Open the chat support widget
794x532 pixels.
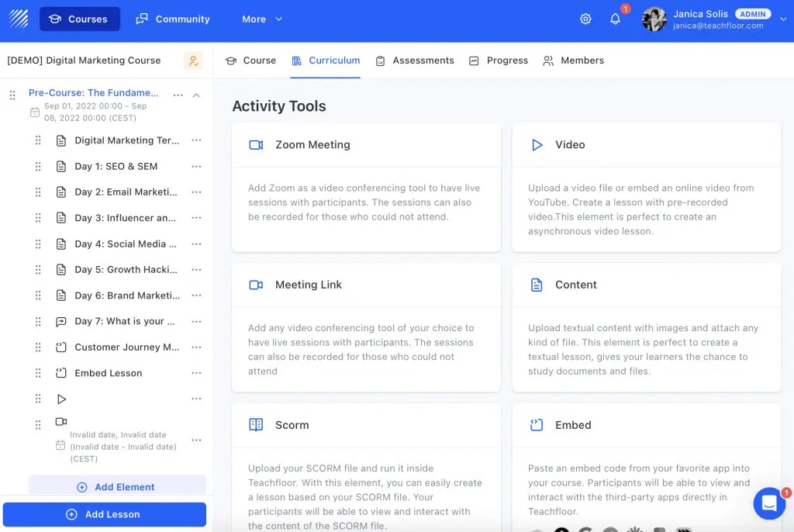click(x=769, y=503)
